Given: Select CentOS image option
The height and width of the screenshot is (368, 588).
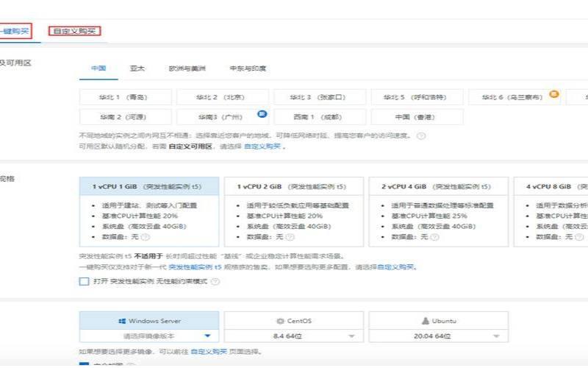Looking at the screenshot, I should (x=294, y=321).
